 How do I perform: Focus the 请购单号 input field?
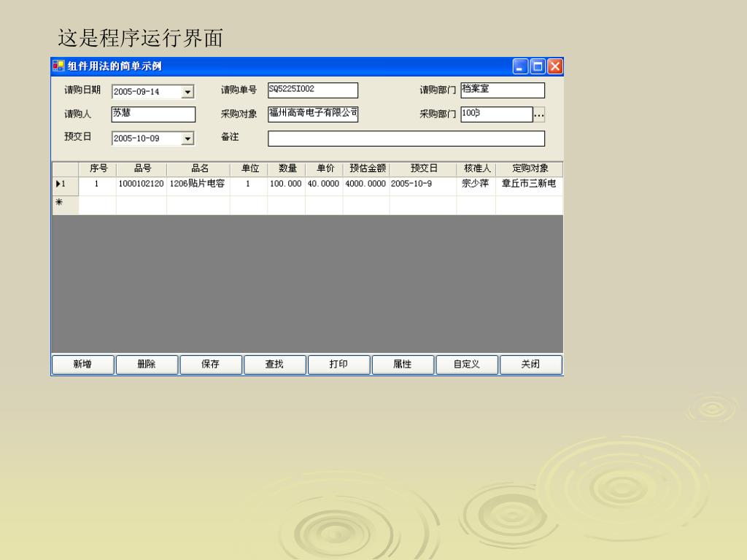[313, 90]
